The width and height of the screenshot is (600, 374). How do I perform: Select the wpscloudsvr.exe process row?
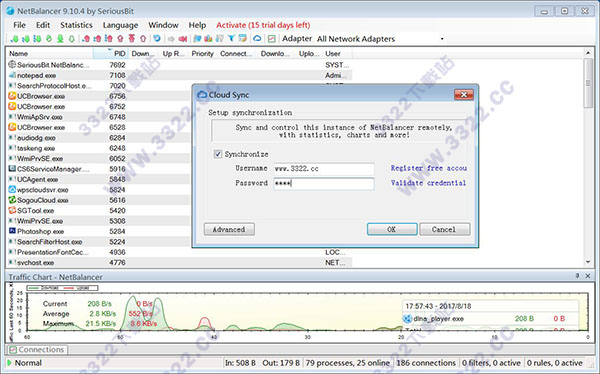[x=99, y=190]
